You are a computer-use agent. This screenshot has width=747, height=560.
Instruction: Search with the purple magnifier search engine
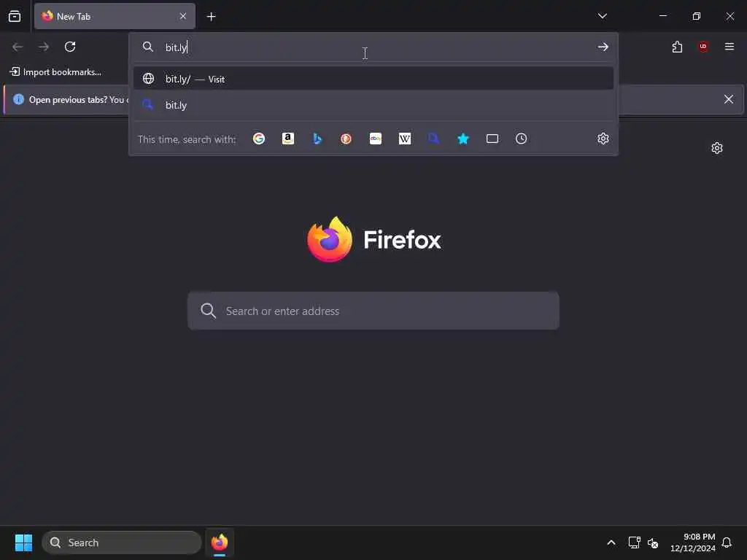tap(433, 139)
